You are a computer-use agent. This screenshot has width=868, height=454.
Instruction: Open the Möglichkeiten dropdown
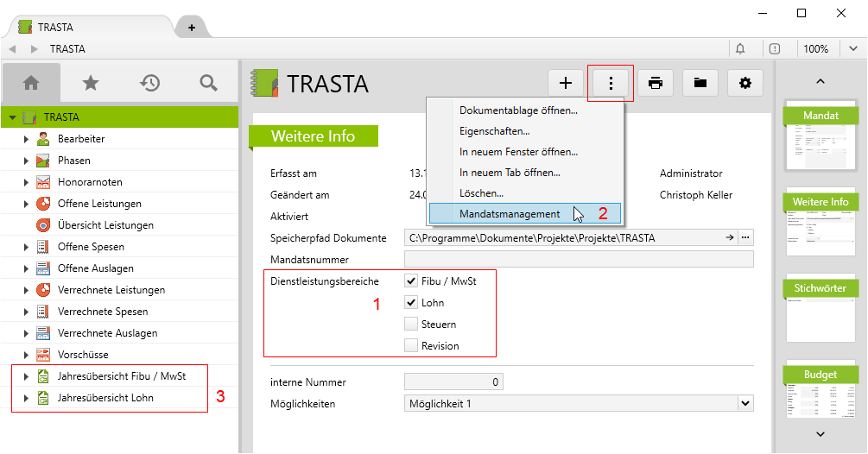point(745,403)
